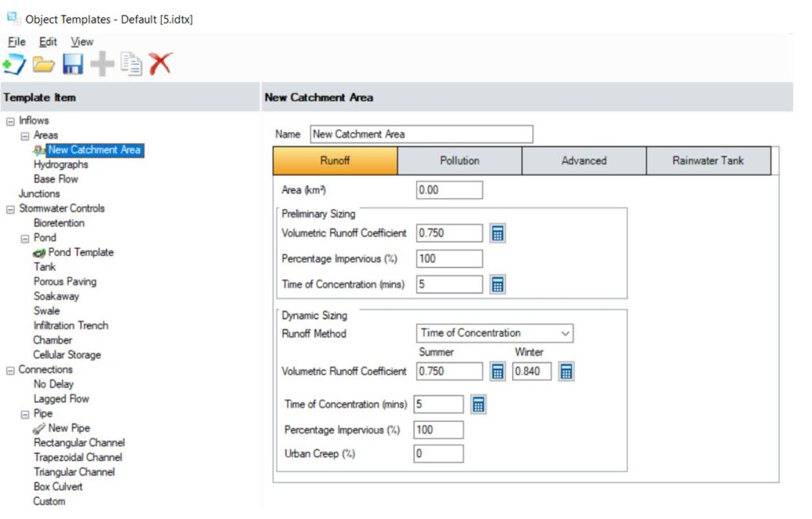Open the File menu
This screenshot has width=812, height=519.
coord(17,42)
